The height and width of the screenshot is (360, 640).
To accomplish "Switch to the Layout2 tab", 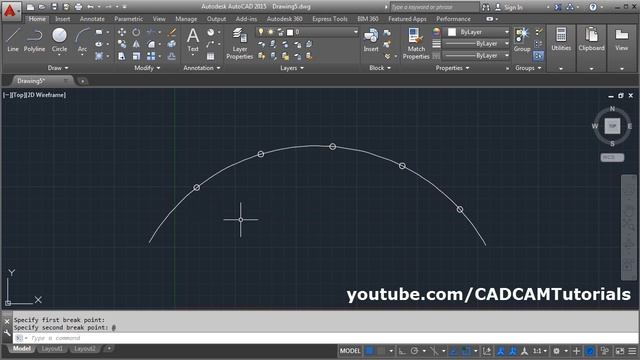I will [x=85, y=349].
